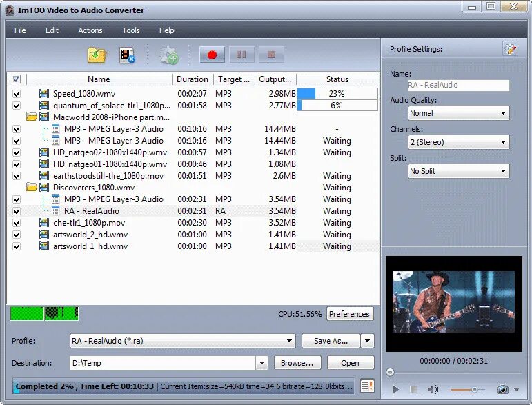532x405 pixels.
Task: Click the Discoverers_1080.wmv folder icon
Action: click(x=32, y=187)
